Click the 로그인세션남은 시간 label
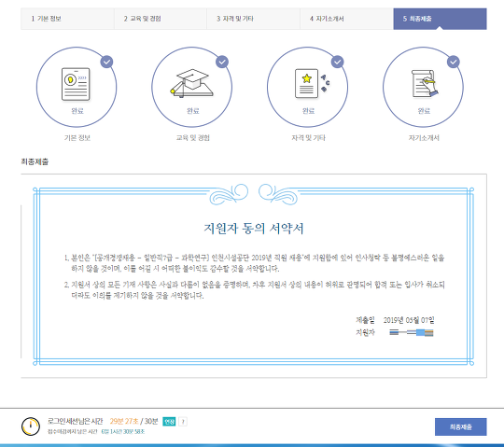This screenshot has height=447, width=504. [76, 421]
